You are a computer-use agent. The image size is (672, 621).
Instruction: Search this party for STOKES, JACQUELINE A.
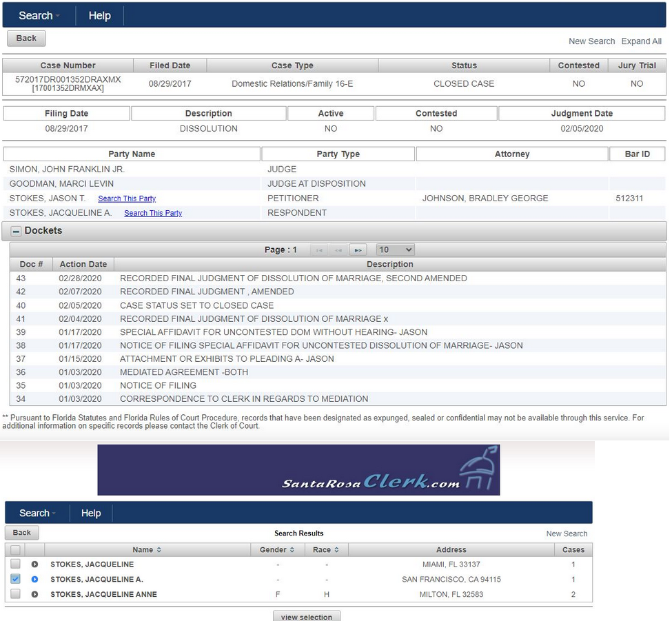(x=153, y=213)
